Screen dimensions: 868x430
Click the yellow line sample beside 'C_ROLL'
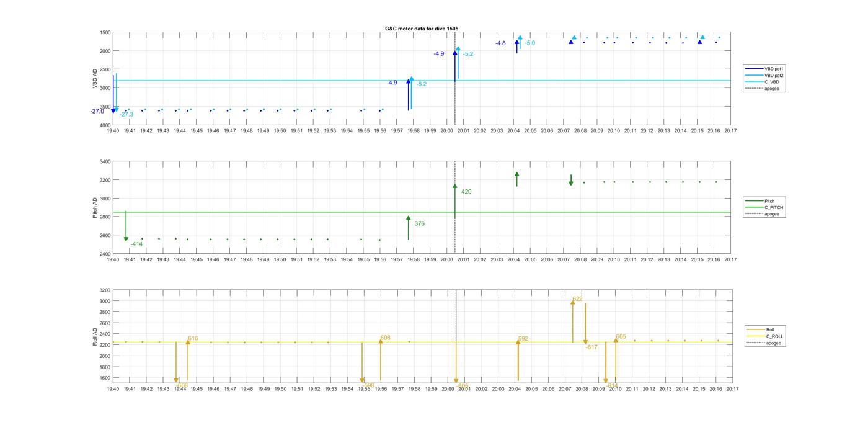click(x=755, y=336)
